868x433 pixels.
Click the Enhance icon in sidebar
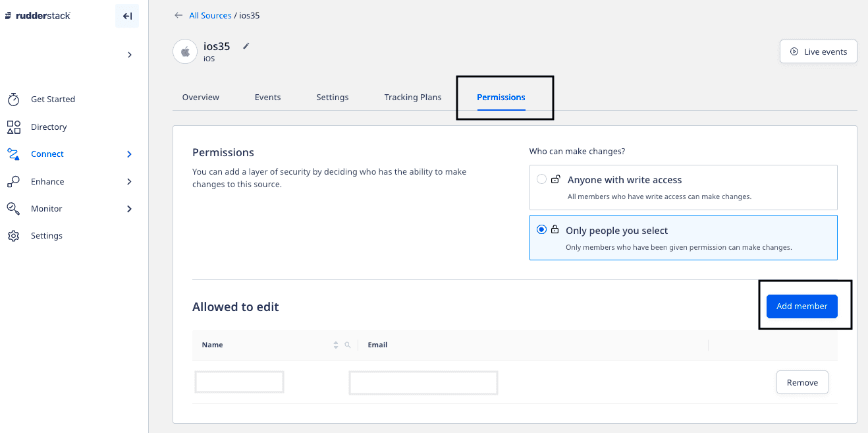point(13,181)
